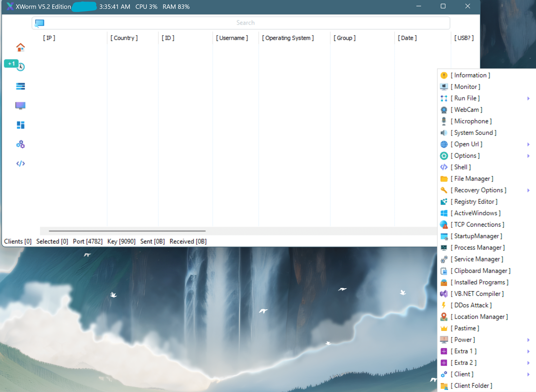Select the code brackets icon in sidebar
Image resolution: width=536 pixels, height=392 pixels.
[x=20, y=163]
